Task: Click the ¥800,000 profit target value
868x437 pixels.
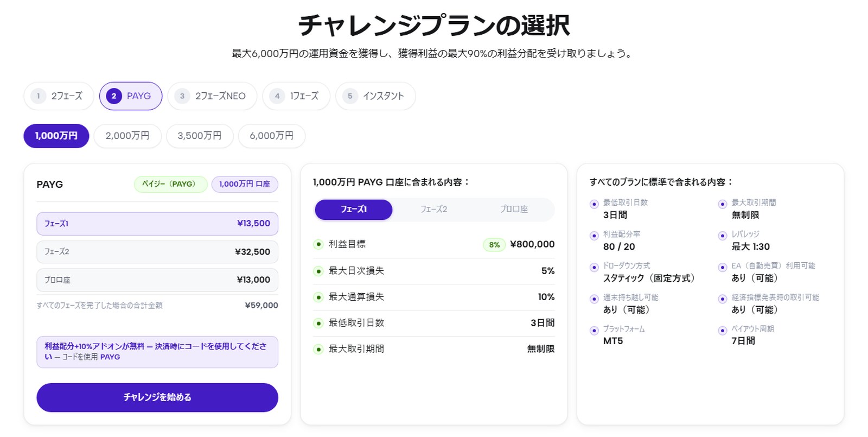Action: (532, 244)
